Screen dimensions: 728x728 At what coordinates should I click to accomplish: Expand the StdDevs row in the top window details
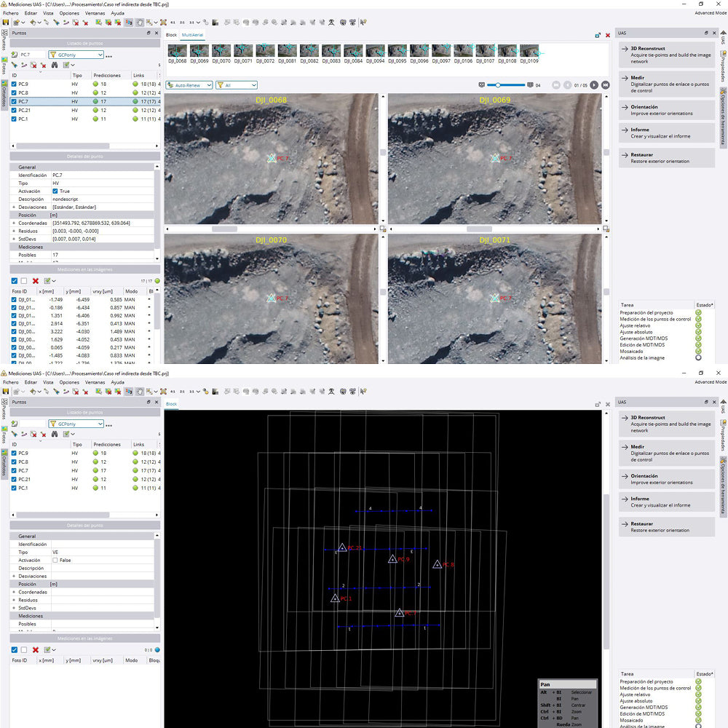click(13, 239)
